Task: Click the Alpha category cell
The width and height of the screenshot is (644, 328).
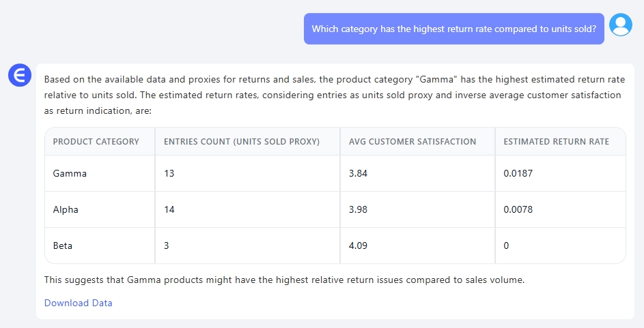Action: click(66, 209)
